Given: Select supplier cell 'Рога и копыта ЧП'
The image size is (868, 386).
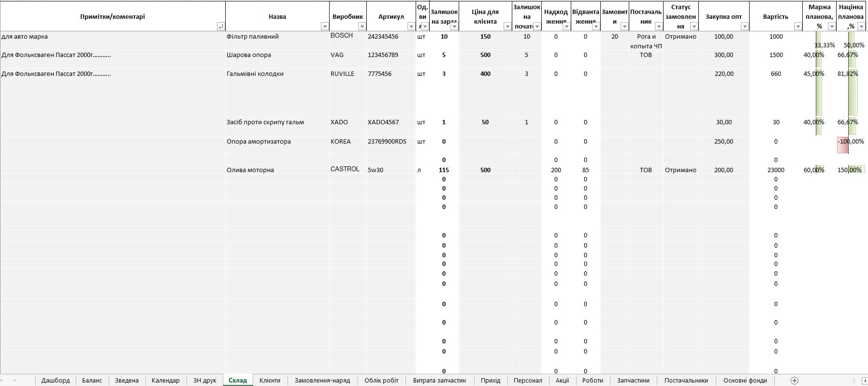Looking at the screenshot, I should click(646, 41).
